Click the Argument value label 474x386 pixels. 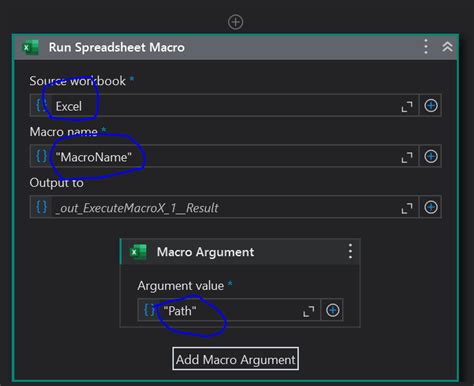tap(180, 286)
